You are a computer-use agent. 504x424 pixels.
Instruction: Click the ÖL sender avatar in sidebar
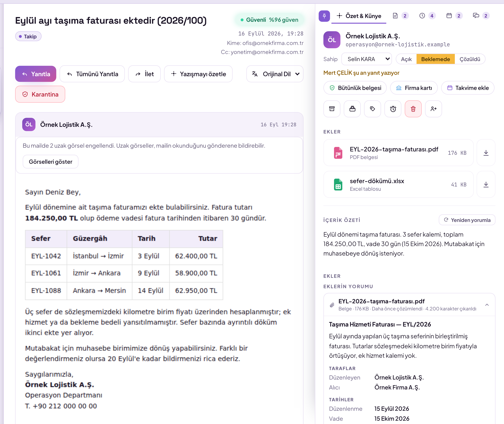(x=332, y=40)
